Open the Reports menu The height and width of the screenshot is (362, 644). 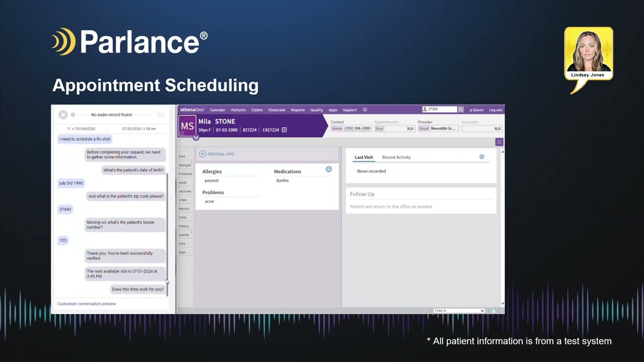tap(298, 110)
